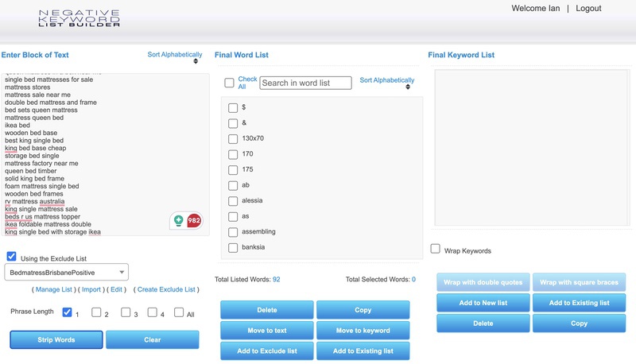The width and height of the screenshot is (636, 364).
Task: Click Add to Existing list under keyword list
Action: 580,303
